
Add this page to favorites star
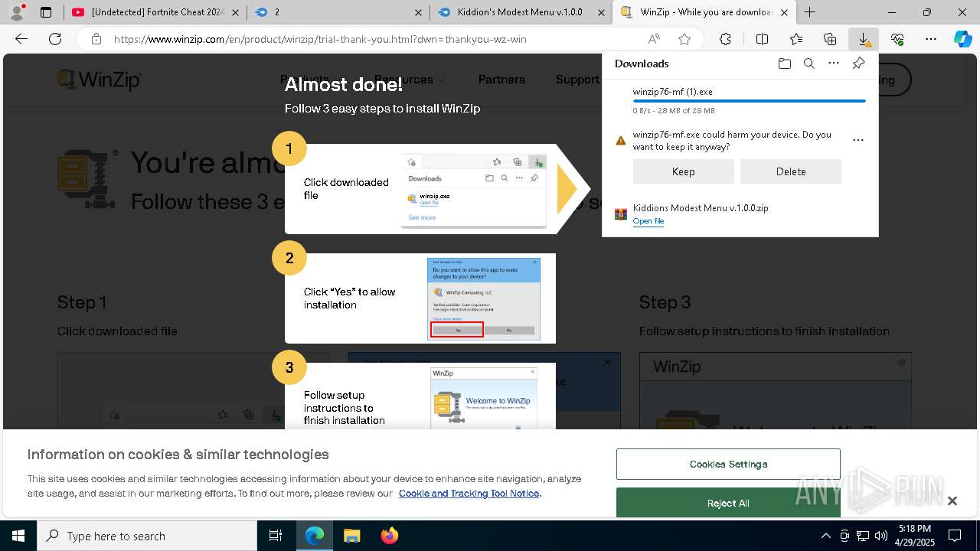click(684, 39)
